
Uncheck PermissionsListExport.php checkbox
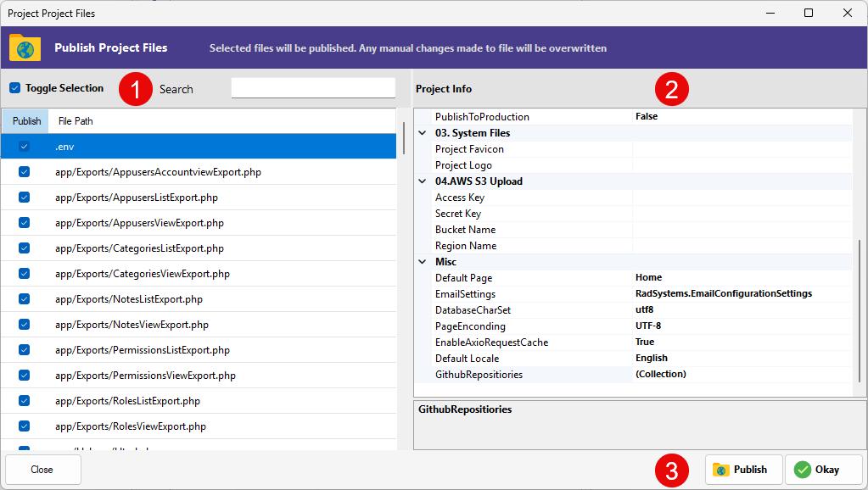pyautogui.click(x=24, y=350)
